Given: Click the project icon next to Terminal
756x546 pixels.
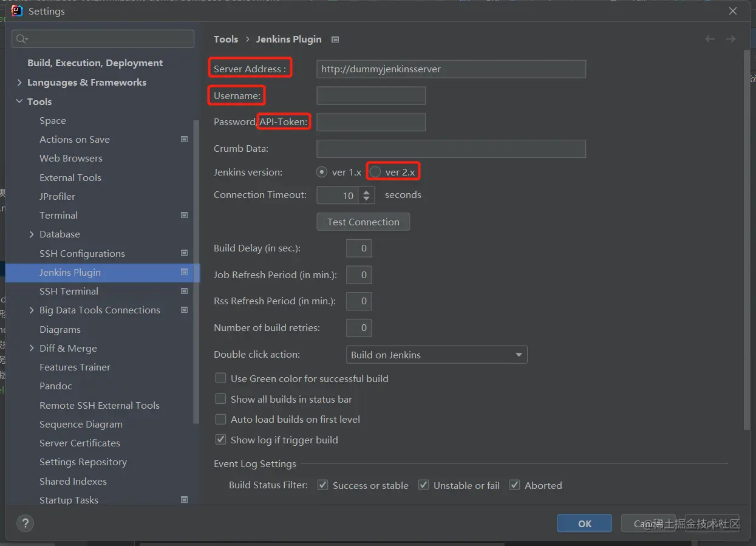Looking at the screenshot, I should (x=185, y=215).
